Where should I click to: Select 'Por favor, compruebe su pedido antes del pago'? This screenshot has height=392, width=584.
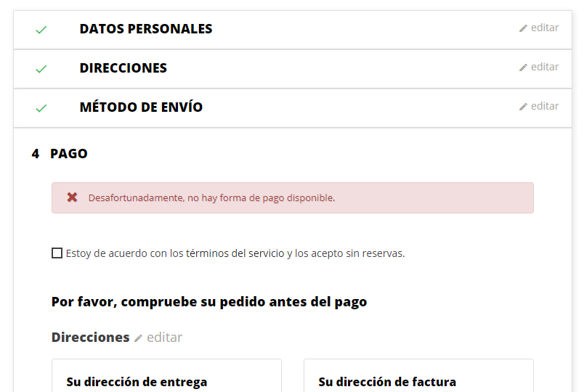pos(209,301)
